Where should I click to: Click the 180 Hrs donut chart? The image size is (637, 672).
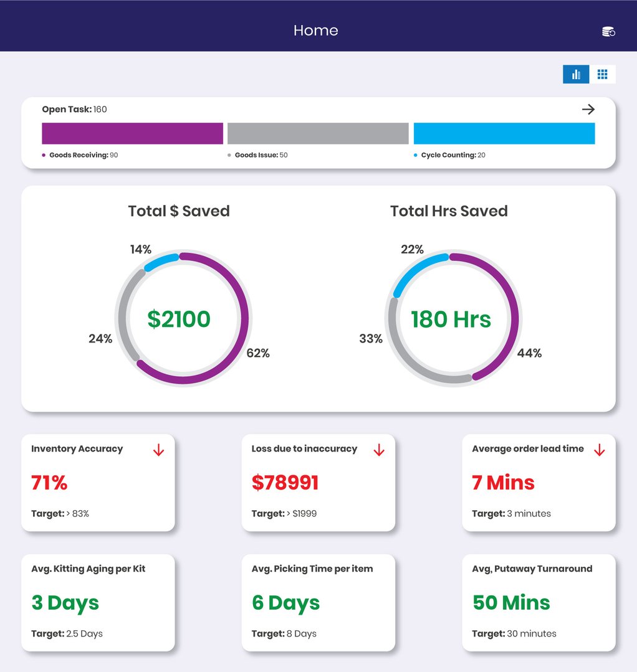tap(451, 318)
